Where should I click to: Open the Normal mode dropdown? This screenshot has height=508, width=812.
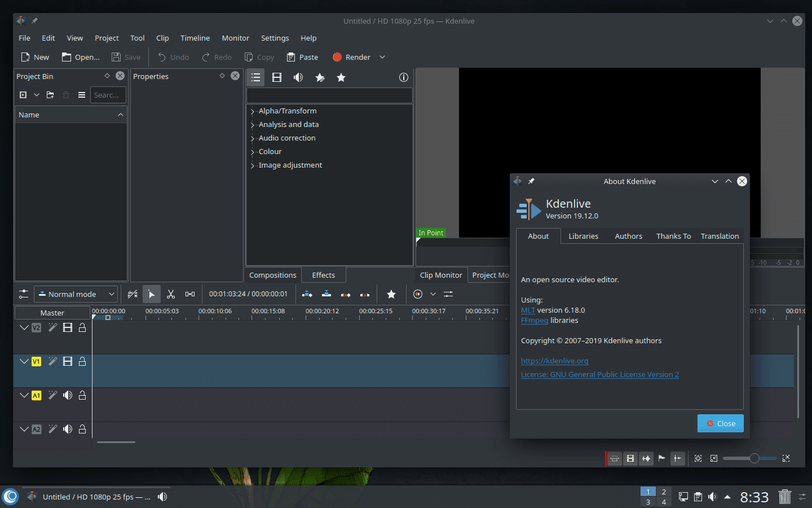coord(76,294)
